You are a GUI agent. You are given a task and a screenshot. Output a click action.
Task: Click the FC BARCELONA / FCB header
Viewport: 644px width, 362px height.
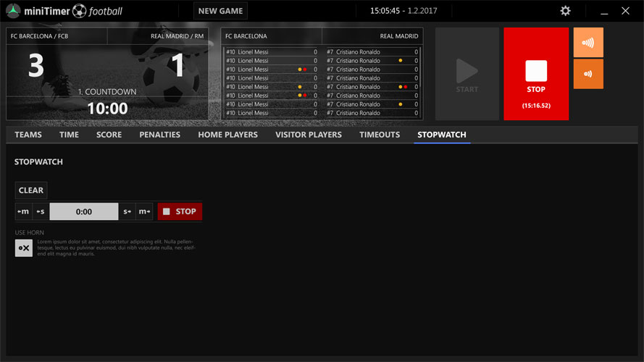click(39, 36)
